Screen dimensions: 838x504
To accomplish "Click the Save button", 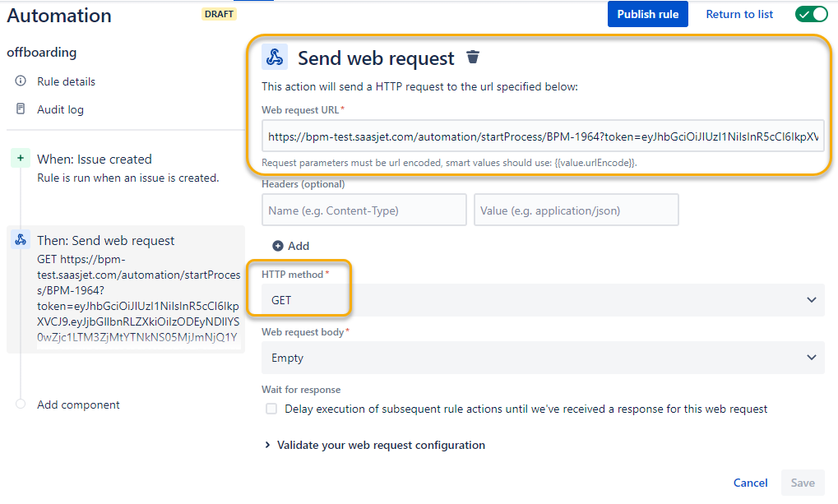I will click(x=803, y=483).
